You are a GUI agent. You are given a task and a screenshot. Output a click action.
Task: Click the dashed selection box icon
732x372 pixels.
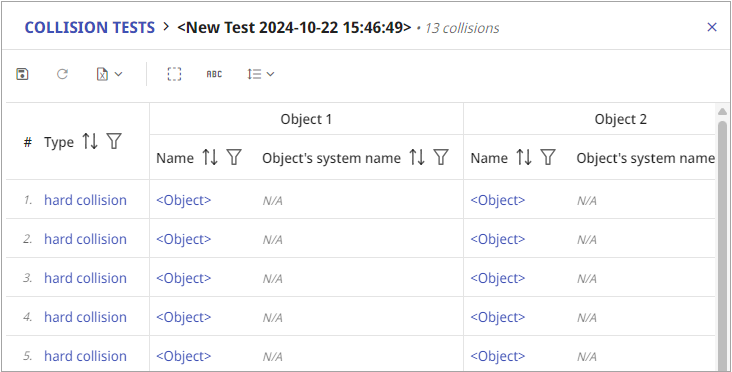pyautogui.click(x=174, y=74)
